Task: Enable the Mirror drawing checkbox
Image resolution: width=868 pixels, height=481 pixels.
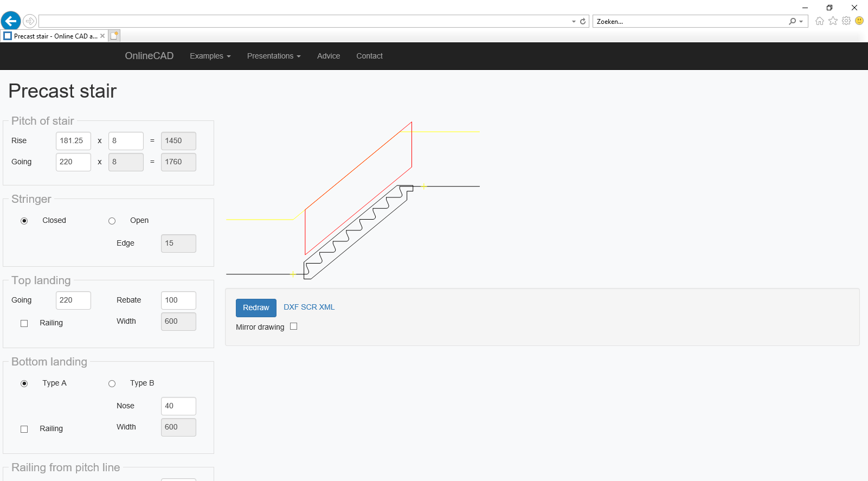Action: click(294, 326)
